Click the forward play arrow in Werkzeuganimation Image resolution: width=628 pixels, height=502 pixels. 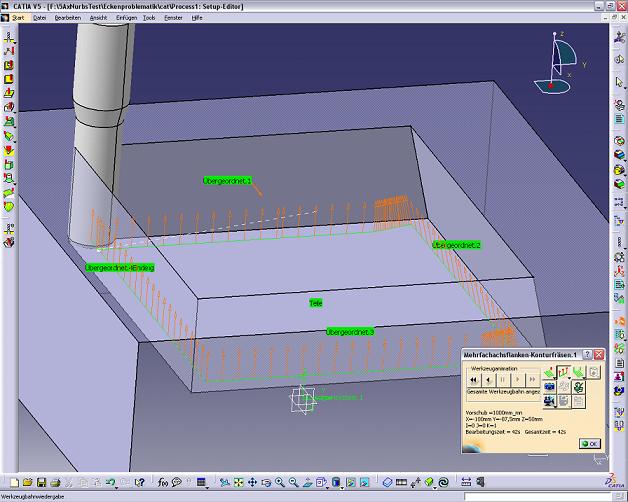pyautogui.click(x=517, y=379)
